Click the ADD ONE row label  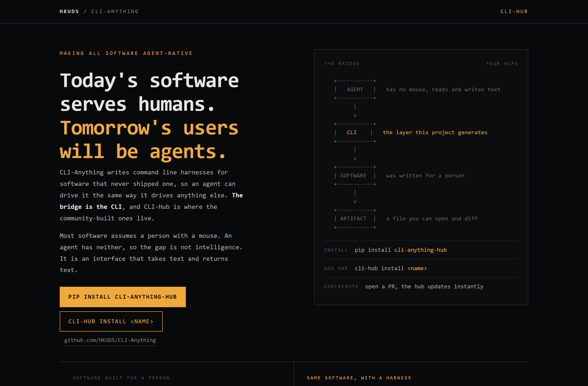pyautogui.click(x=336, y=268)
